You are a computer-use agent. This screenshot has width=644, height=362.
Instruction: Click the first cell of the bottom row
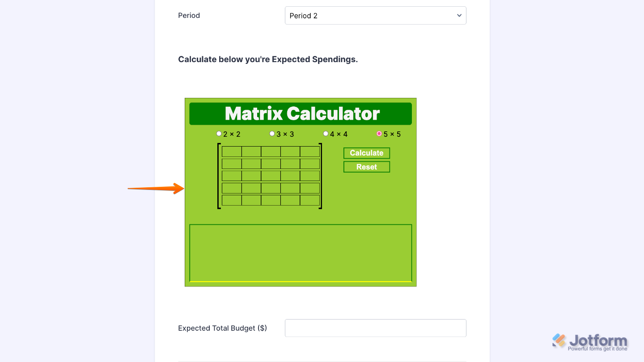(232, 200)
